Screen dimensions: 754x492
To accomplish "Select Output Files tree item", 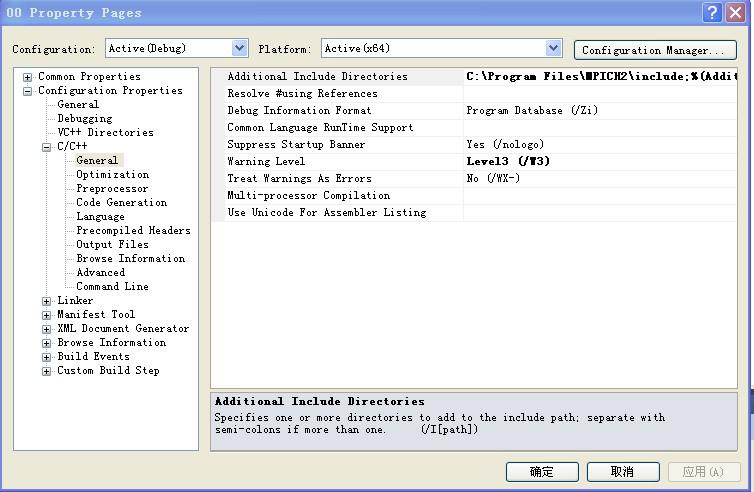I will pyautogui.click(x=112, y=244).
